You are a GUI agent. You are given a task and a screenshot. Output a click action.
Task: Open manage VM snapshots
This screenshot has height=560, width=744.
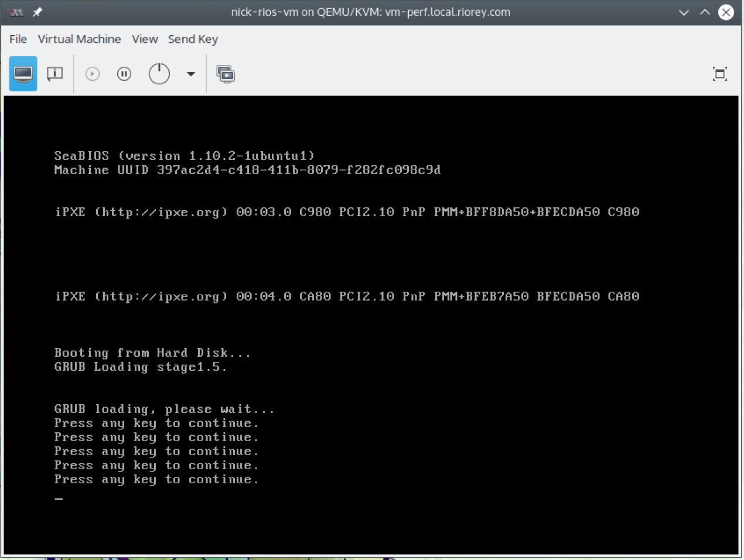[x=226, y=74]
